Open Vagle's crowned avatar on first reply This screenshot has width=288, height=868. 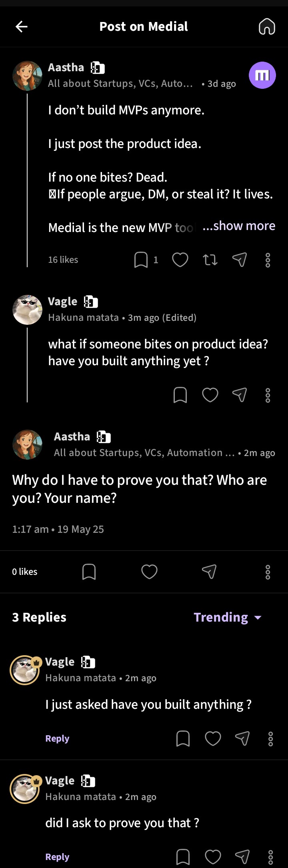click(25, 670)
